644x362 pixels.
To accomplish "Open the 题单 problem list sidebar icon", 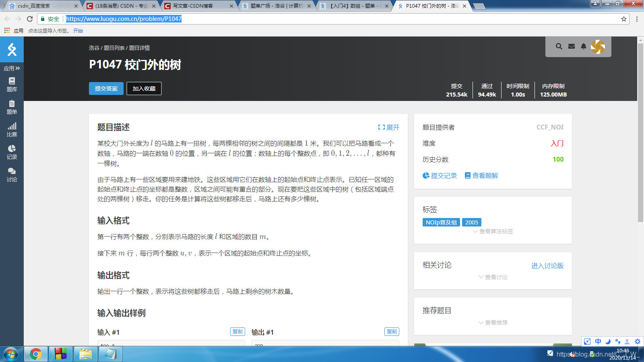I will click(12, 107).
